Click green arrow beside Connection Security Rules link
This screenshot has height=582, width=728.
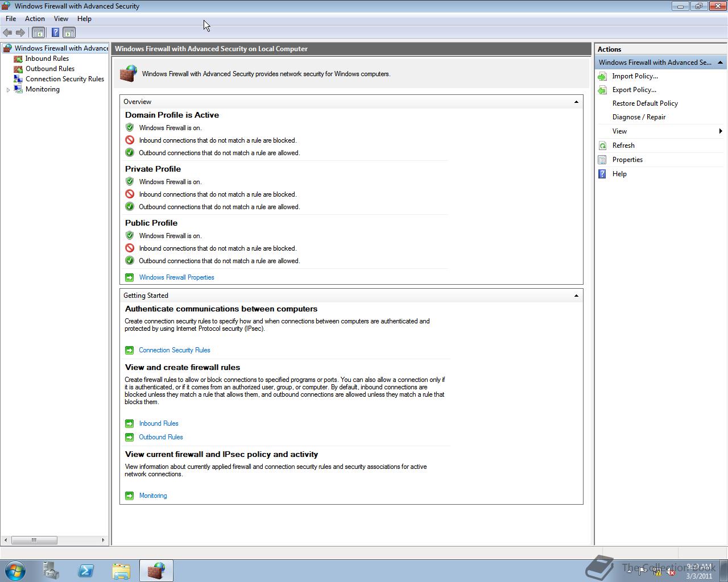[x=129, y=350]
